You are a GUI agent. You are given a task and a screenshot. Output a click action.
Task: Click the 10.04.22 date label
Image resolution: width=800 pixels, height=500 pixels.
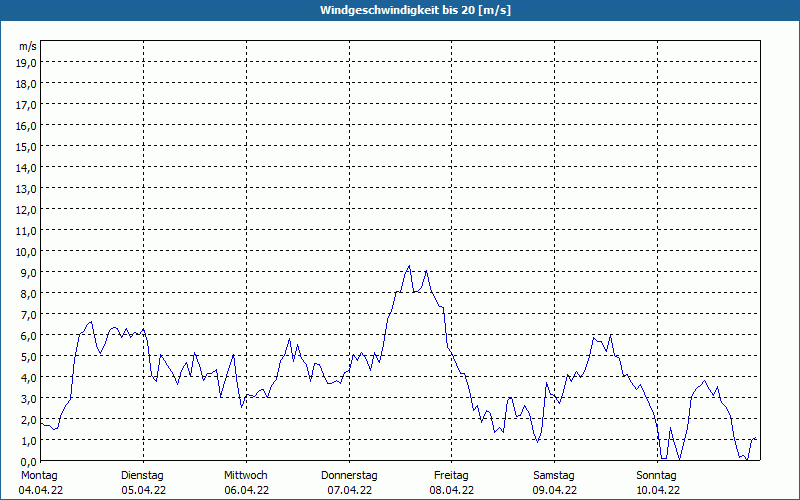(658, 490)
